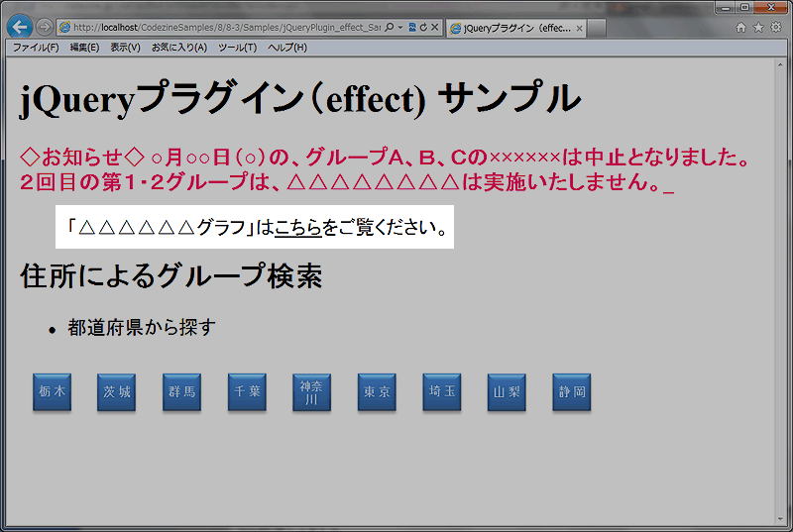793x532 pixels.
Task: Close the jQueryプラグイン tab
Action: pyautogui.click(x=580, y=29)
